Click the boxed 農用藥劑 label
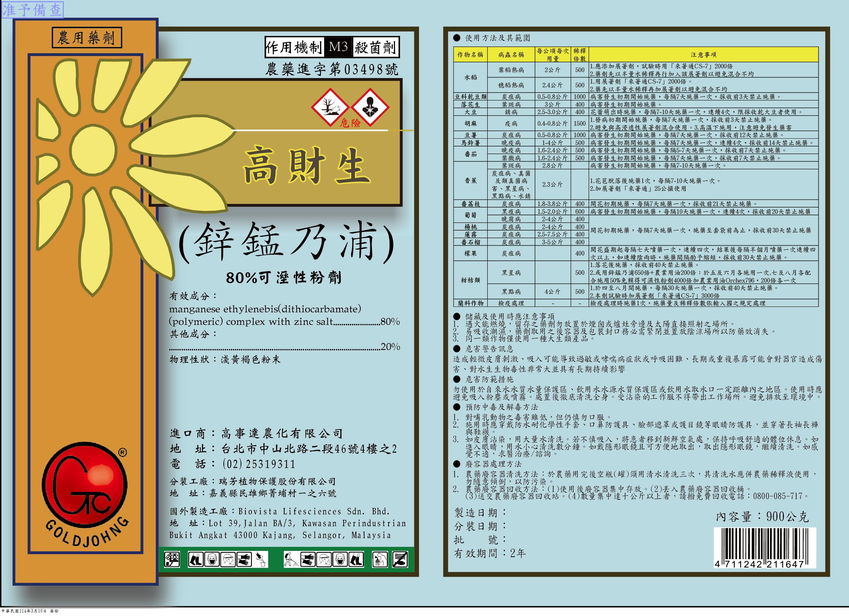The image size is (849, 616). tap(87, 38)
